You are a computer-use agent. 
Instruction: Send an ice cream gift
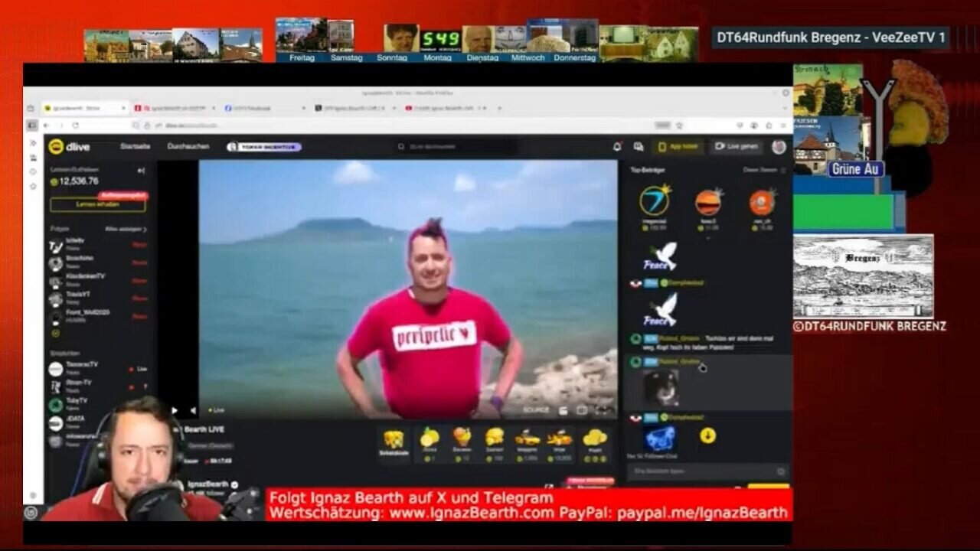[462, 442]
